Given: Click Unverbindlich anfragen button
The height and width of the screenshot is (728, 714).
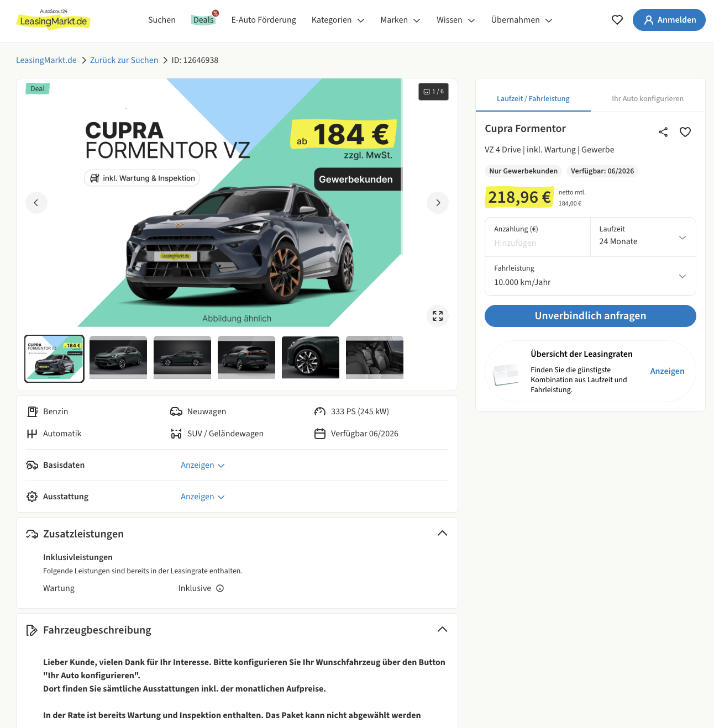Looking at the screenshot, I should pos(590,316).
